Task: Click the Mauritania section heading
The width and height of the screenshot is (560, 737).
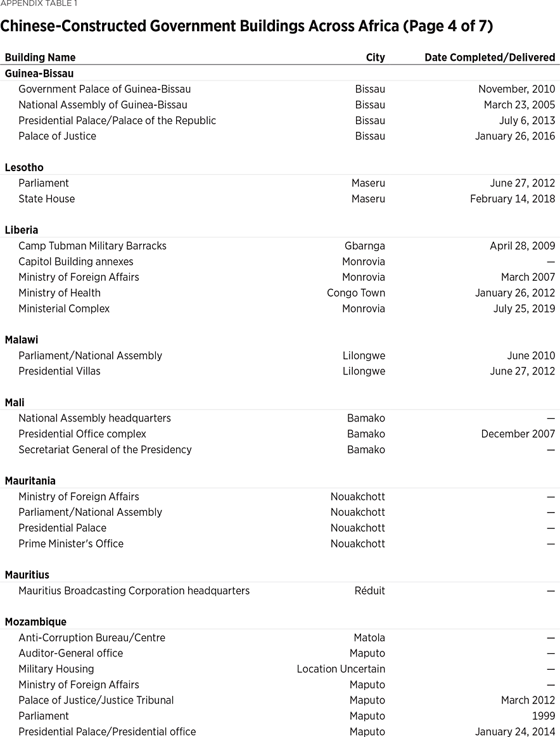Action: (x=30, y=481)
